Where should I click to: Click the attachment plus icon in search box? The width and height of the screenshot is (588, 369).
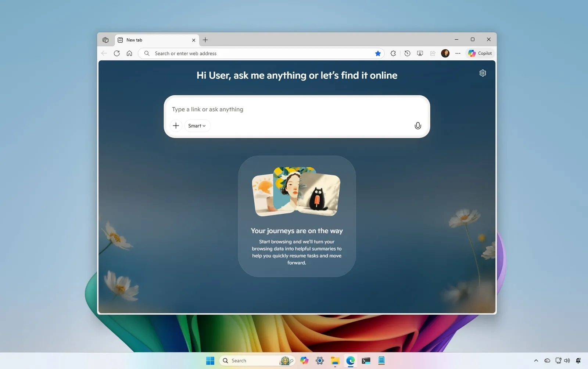point(176,125)
